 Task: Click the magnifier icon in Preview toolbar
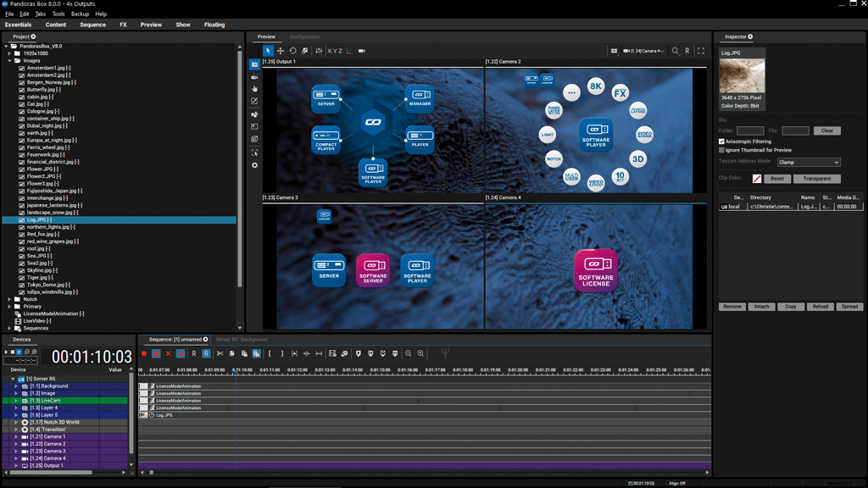coord(675,51)
